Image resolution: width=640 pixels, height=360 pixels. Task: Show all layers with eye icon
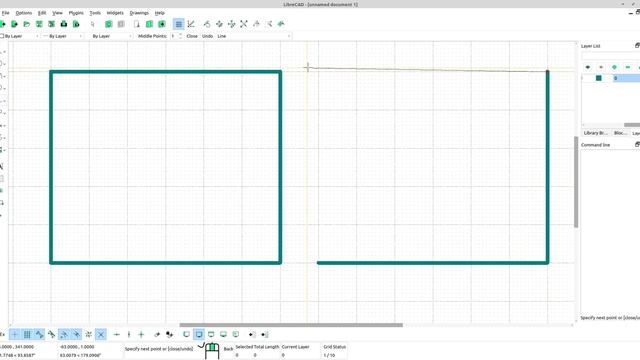588,67
